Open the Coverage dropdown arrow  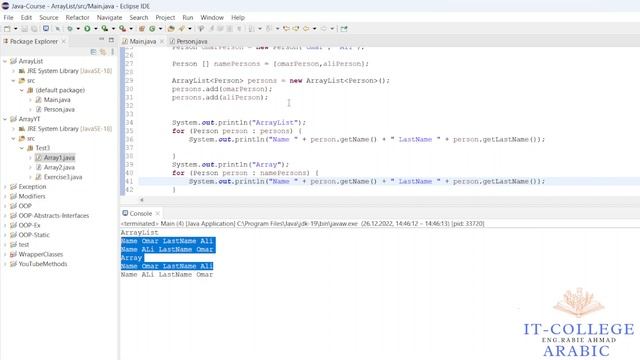[x=113, y=29]
